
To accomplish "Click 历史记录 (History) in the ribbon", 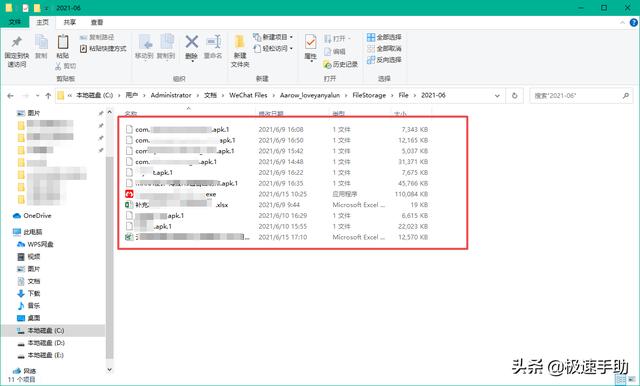I will pos(340,64).
